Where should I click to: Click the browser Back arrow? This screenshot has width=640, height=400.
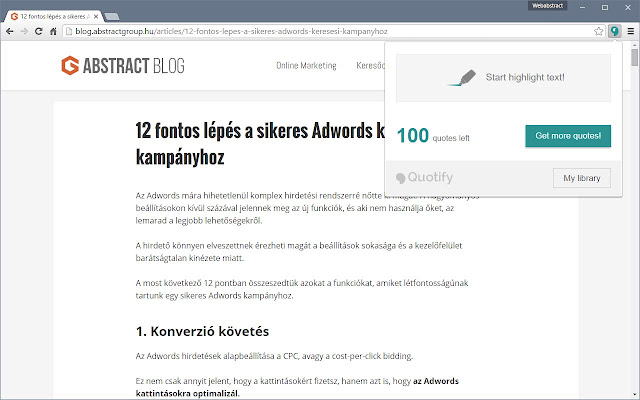coord(9,31)
